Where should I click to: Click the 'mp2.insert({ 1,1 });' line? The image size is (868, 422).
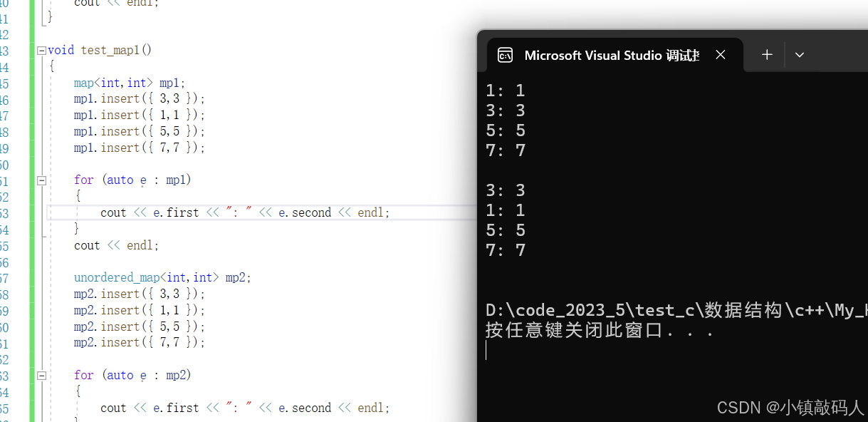140,310
